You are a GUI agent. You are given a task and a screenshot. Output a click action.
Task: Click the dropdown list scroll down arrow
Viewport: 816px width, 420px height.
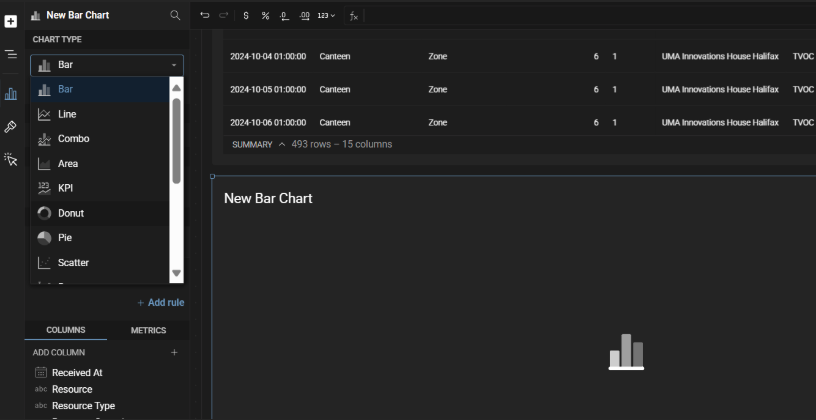(x=176, y=273)
